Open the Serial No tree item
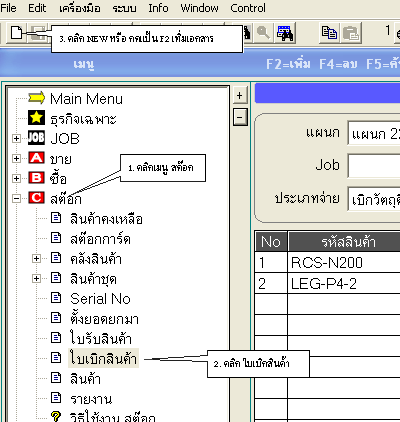 100,299
